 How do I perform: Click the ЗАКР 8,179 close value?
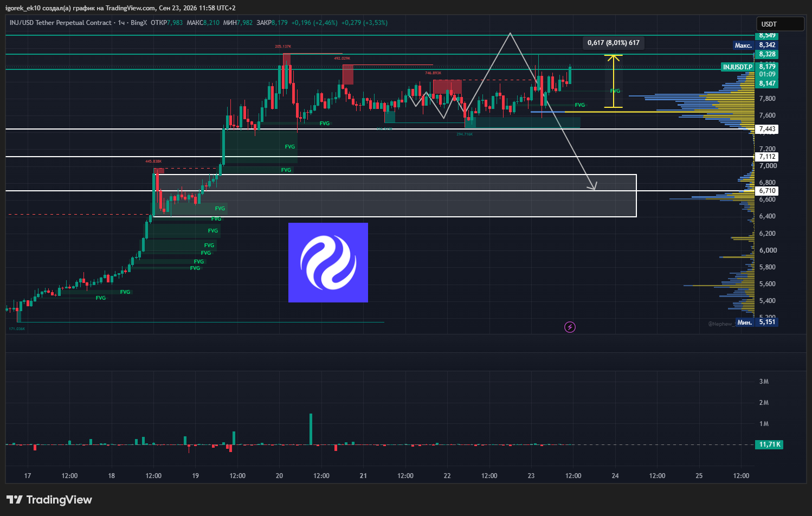click(x=272, y=23)
